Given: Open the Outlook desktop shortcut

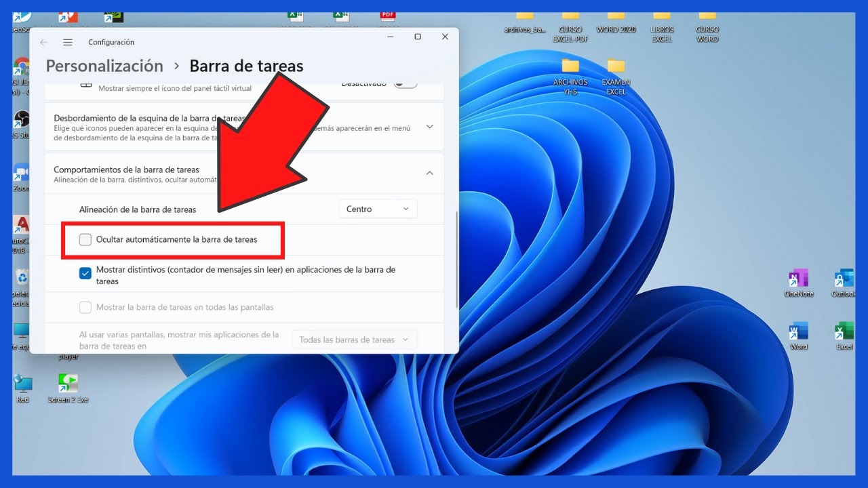Looking at the screenshot, I should coord(844,280).
